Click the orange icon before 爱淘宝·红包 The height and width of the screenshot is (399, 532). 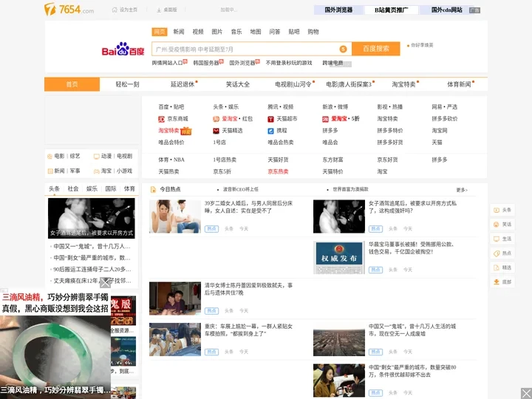[216, 119]
